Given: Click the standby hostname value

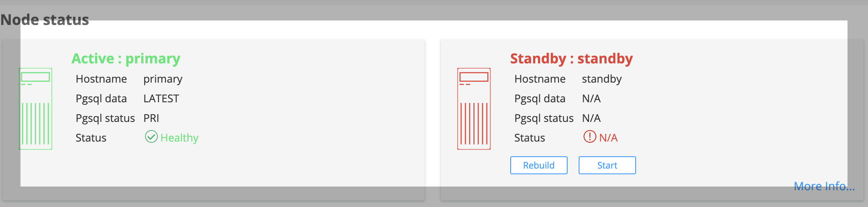Looking at the screenshot, I should [x=602, y=79].
